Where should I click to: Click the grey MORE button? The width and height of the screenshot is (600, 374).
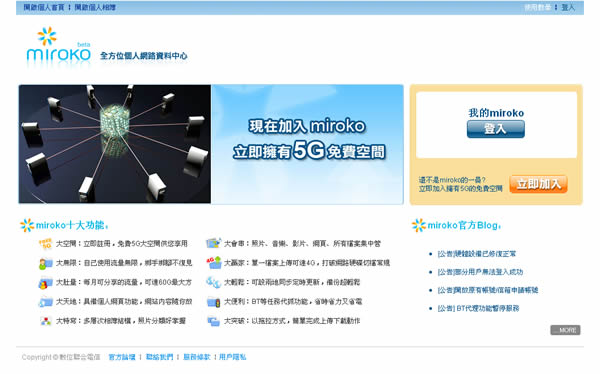565,330
